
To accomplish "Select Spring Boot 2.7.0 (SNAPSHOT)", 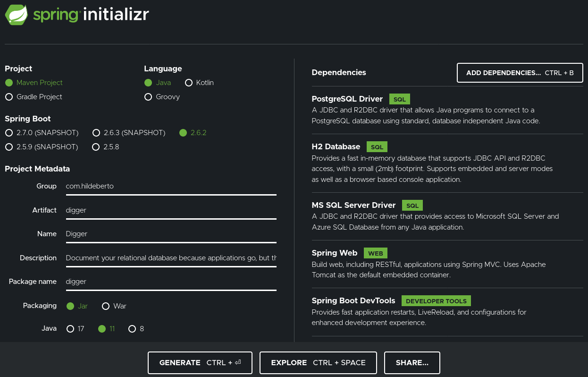I will click(42, 133).
